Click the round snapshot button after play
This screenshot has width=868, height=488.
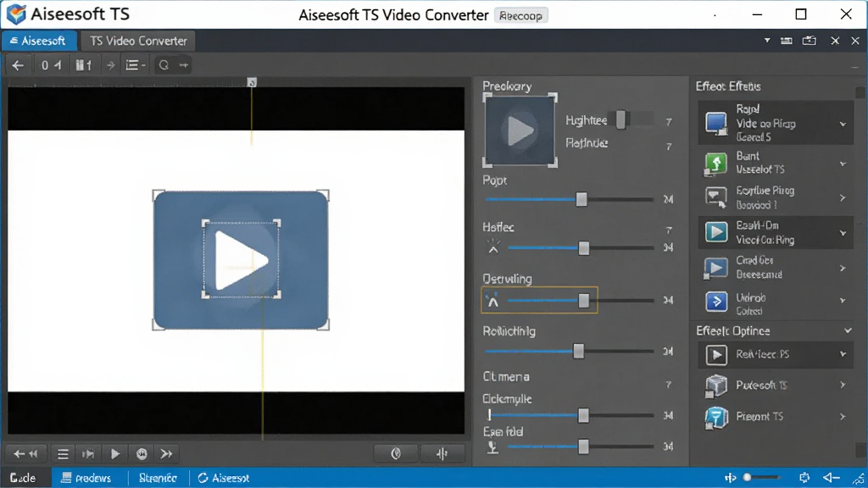tap(142, 454)
